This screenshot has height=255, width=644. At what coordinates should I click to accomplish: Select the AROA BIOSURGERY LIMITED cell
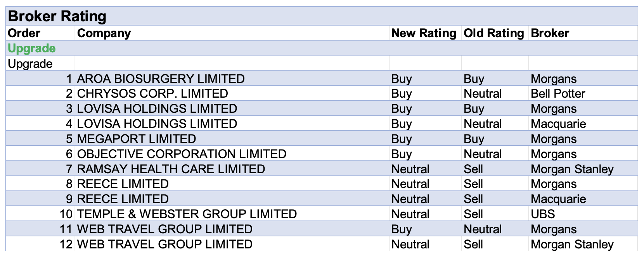(161, 79)
